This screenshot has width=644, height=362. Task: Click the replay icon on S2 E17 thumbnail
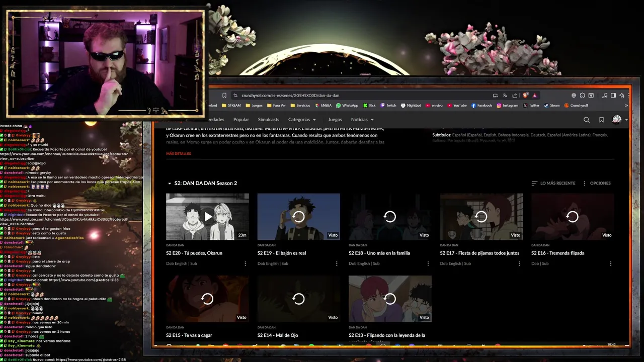pyautogui.click(x=481, y=217)
